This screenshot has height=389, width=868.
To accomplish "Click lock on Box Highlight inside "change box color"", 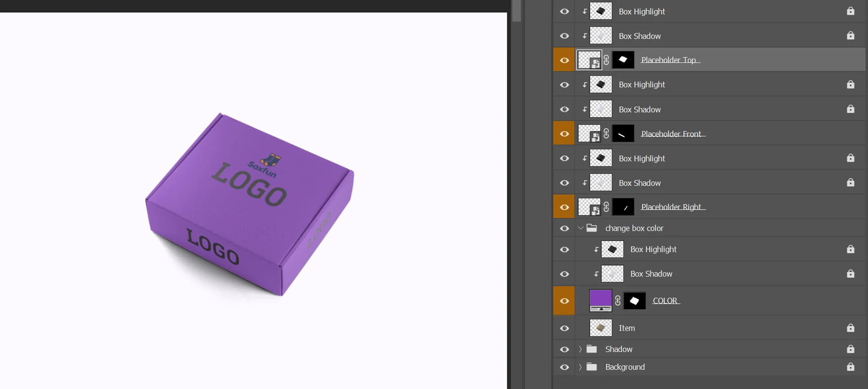I will [x=851, y=249].
